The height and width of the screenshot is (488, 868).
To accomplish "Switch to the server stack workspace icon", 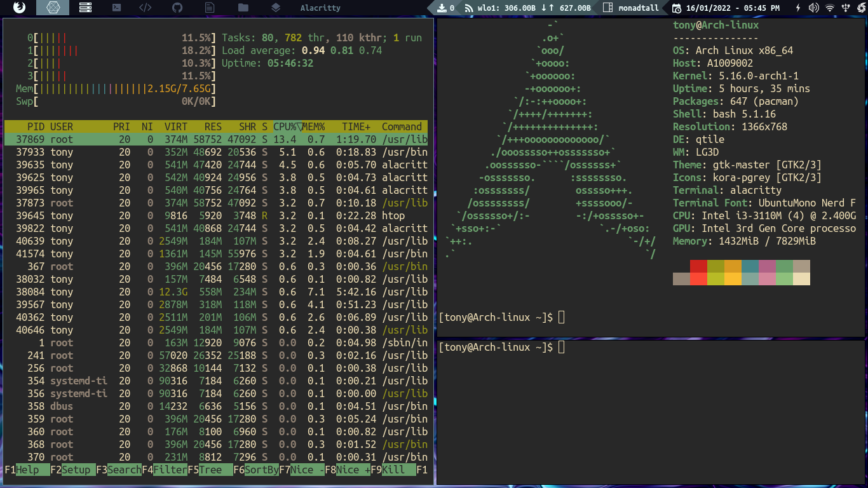I will pyautogui.click(x=85, y=8).
